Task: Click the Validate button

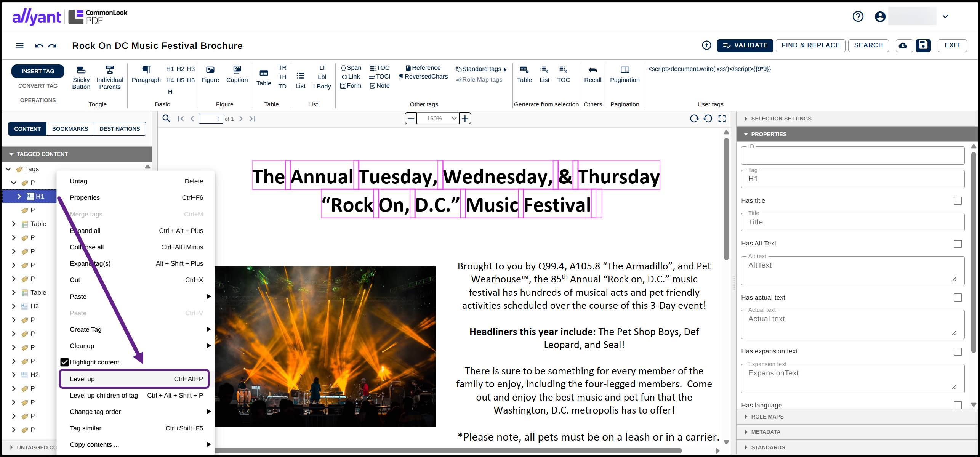Action: pyautogui.click(x=745, y=45)
